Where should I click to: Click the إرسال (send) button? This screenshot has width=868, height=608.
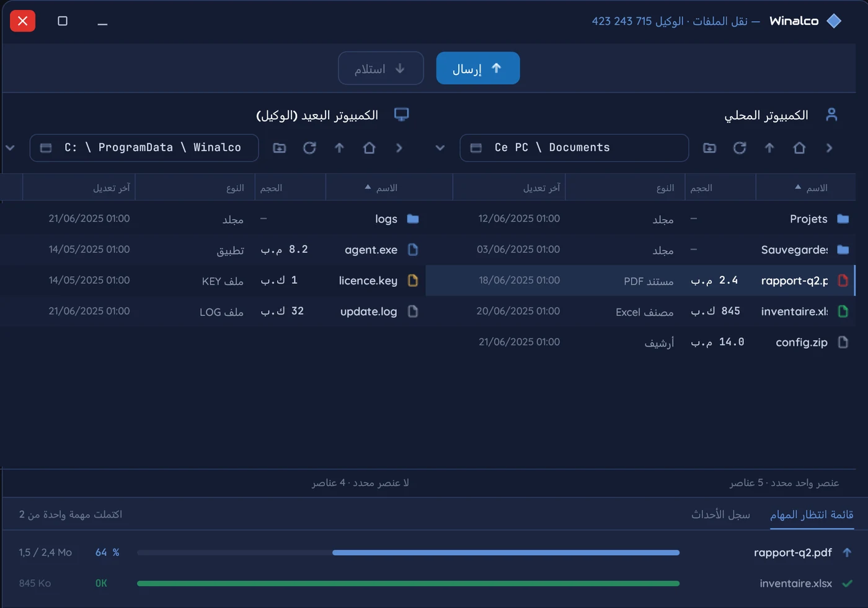click(477, 68)
